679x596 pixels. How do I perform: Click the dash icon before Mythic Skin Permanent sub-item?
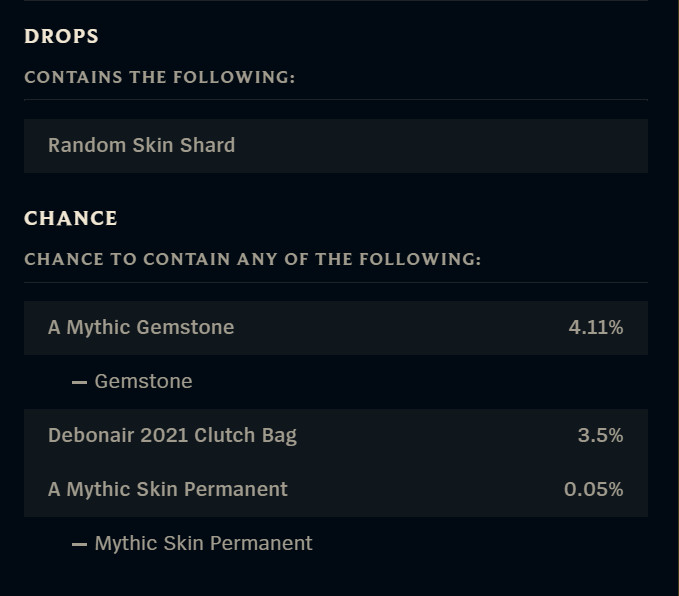point(80,544)
